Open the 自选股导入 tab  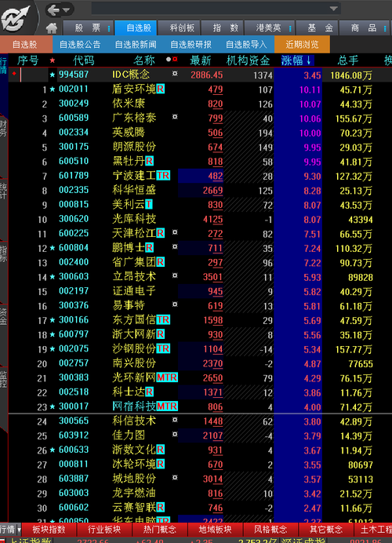pyautogui.click(x=246, y=44)
